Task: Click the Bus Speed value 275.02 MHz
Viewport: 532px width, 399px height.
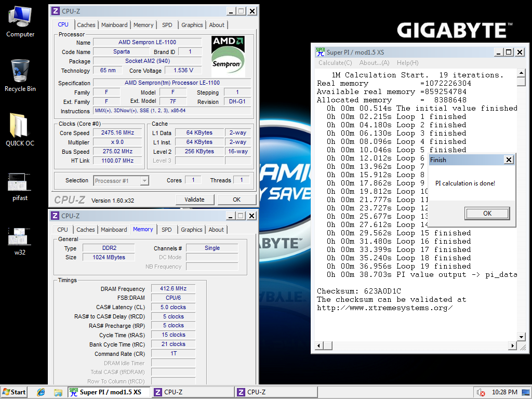Action: [118, 151]
